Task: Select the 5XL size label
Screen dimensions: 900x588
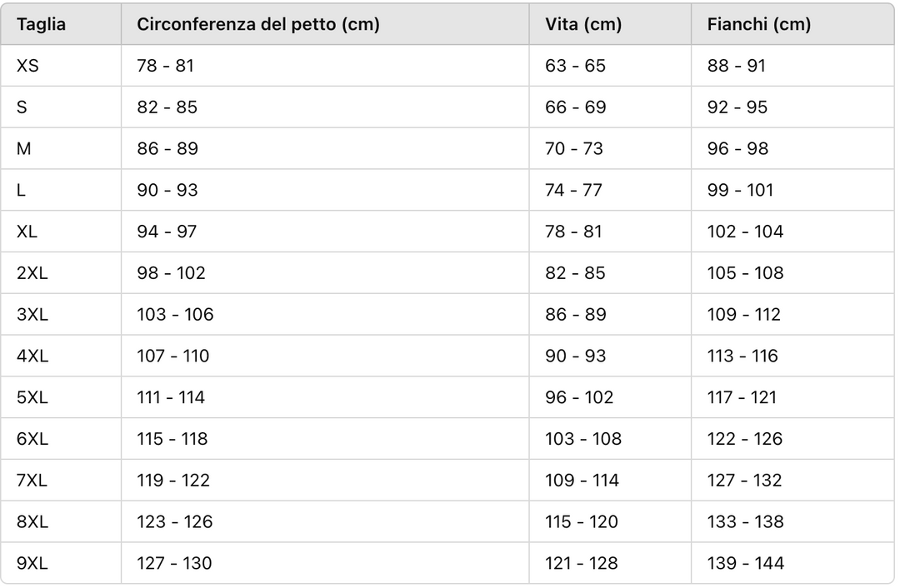Action: pyautogui.click(x=32, y=397)
